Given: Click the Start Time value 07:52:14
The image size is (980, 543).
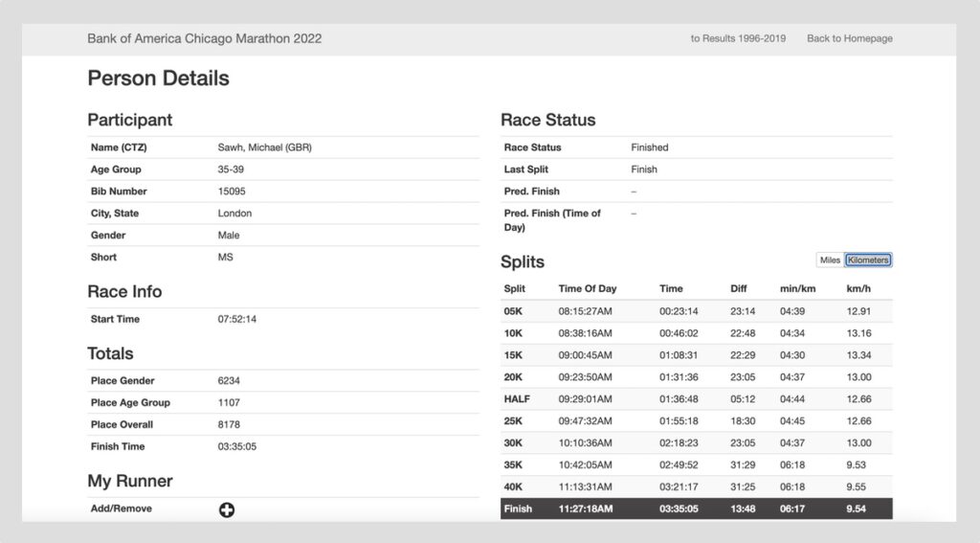Looking at the screenshot, I should click(237, 319).
